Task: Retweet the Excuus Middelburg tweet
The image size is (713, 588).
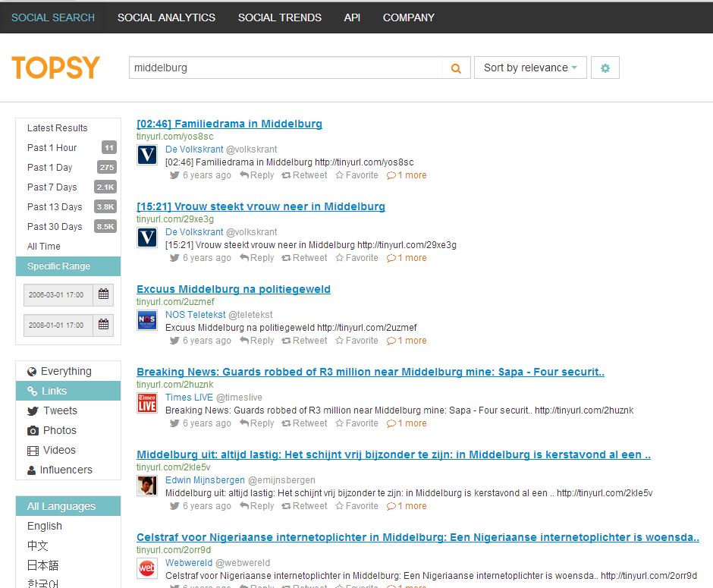Action: click(x=304, y=341)
